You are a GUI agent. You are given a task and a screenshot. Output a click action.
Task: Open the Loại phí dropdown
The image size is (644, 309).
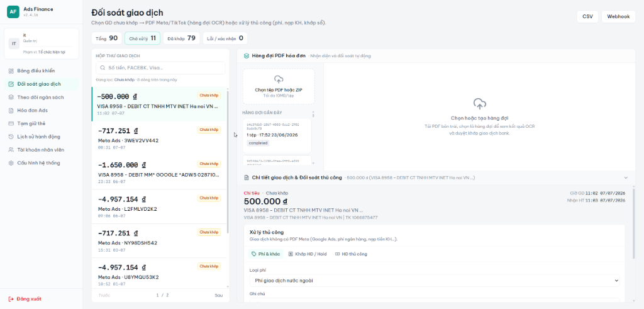click(435, 281)
